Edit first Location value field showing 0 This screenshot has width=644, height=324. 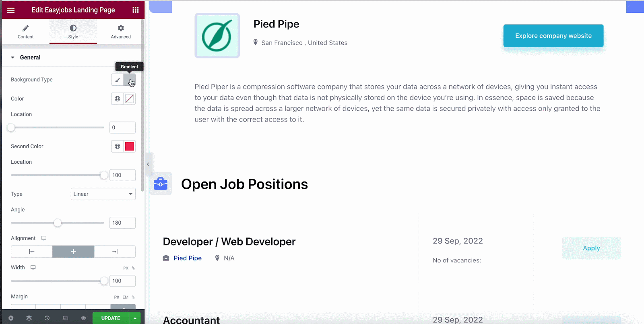click(122, 128)
